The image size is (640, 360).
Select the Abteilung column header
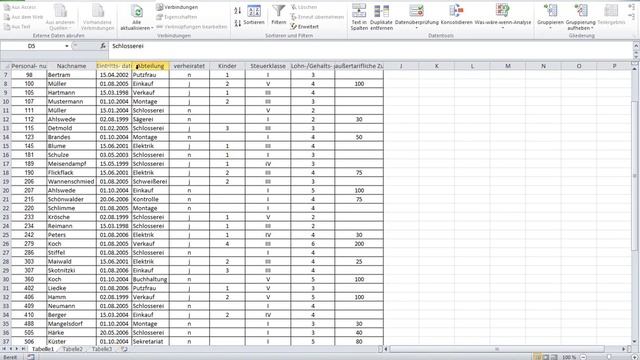click(x=151, y=66)
